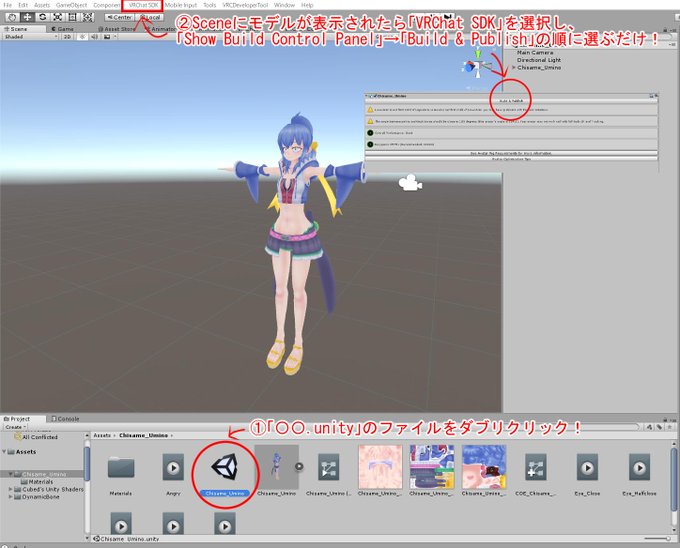Select the Move tool in the toolbar
The width and height of the screenshot is (680, 548).
point(27,17)
